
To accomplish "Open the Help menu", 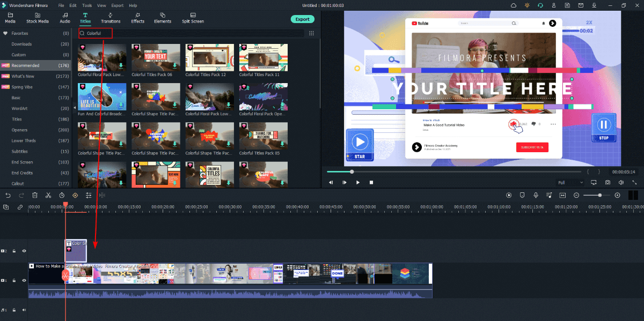I will click(x=133, y=5).
